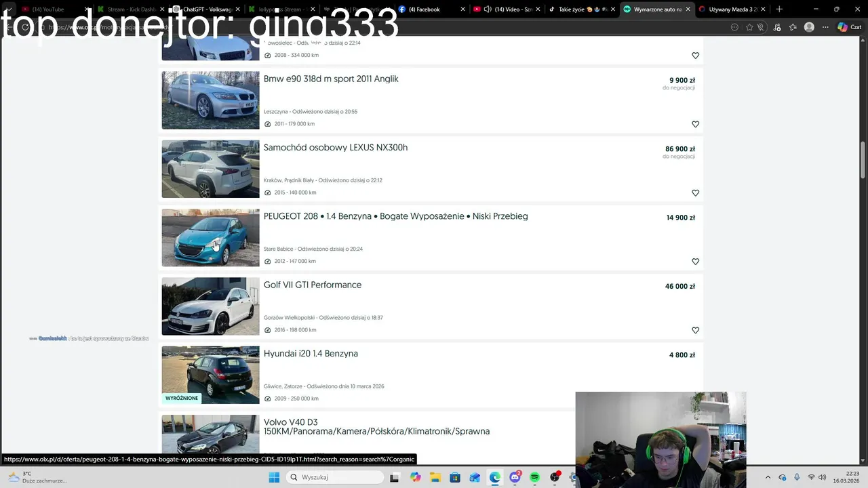Open a new browser tab
The height and width of the screenshot is (488, 868).
pyautogui.click(x=779, y=9)
